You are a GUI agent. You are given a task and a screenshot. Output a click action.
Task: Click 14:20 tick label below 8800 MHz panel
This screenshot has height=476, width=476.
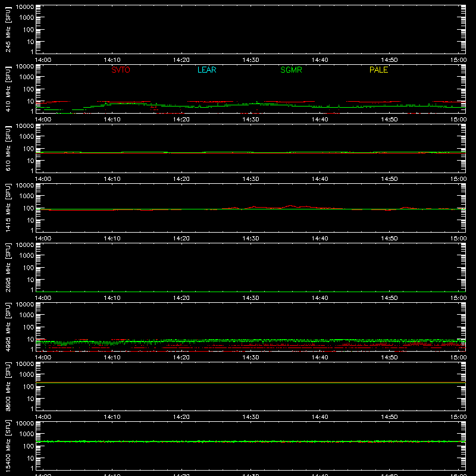(x=181, y=417)
